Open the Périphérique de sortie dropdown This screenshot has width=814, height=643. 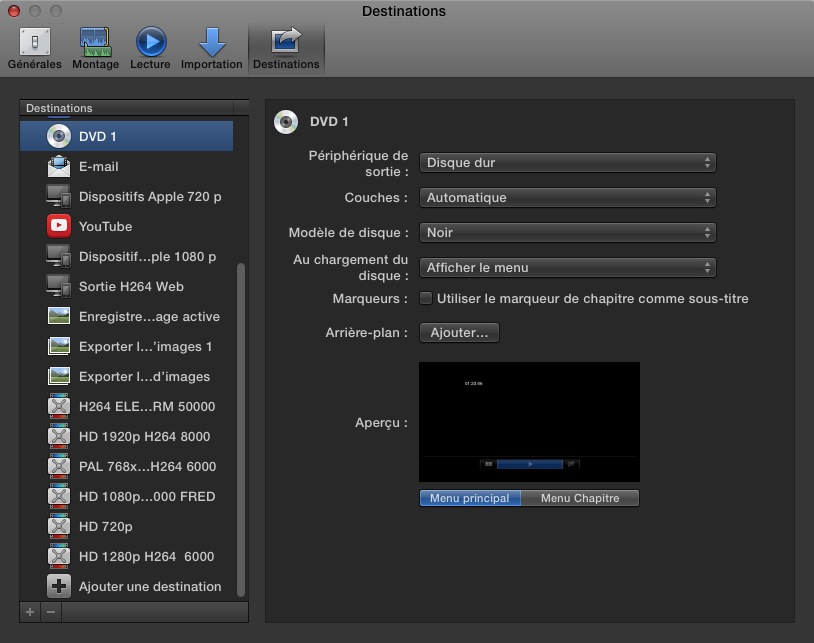pyautogui.click(x=567, y=162)
